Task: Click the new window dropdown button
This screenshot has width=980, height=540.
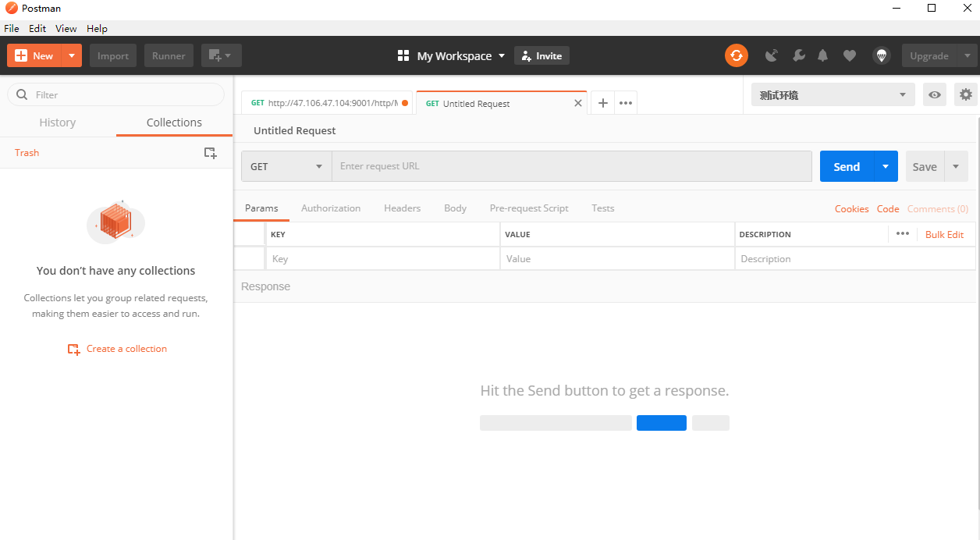Action: [222, 55]
